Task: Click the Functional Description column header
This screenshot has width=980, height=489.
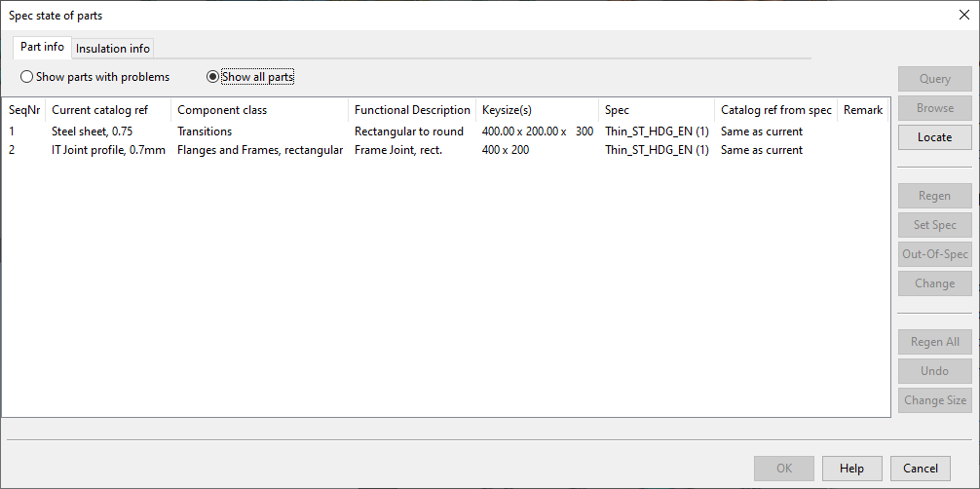Action: click(x=411, y=110)
